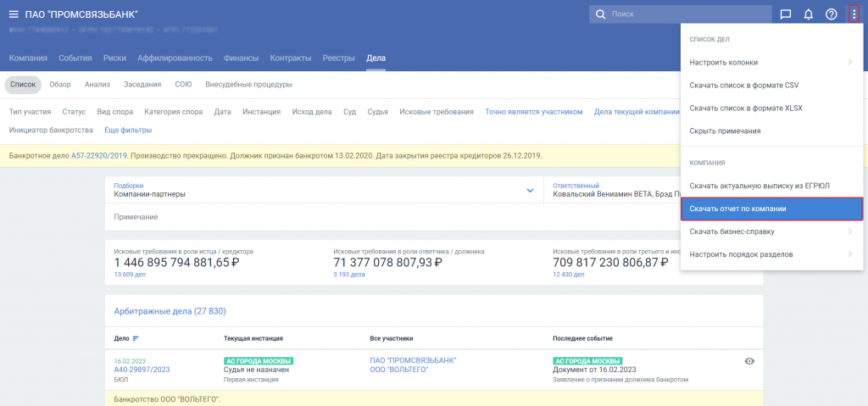Switch to Реестры tab

click(339, 58)
